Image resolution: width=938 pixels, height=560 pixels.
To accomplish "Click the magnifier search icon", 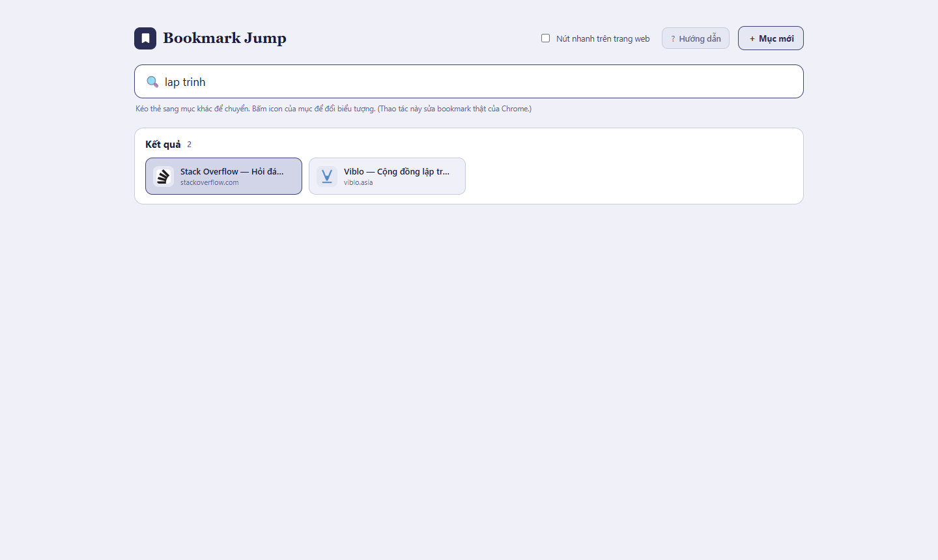I will (x=152, y=82).
